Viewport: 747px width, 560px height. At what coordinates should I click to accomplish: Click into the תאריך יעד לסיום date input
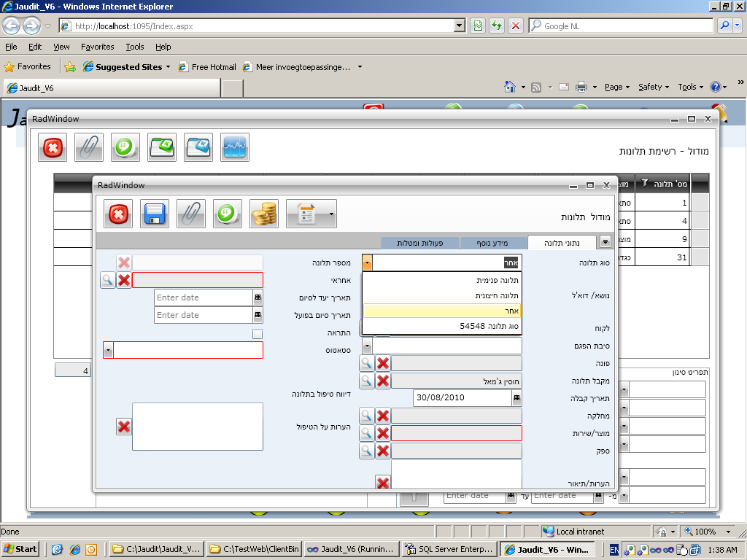(x=204, y=297)
